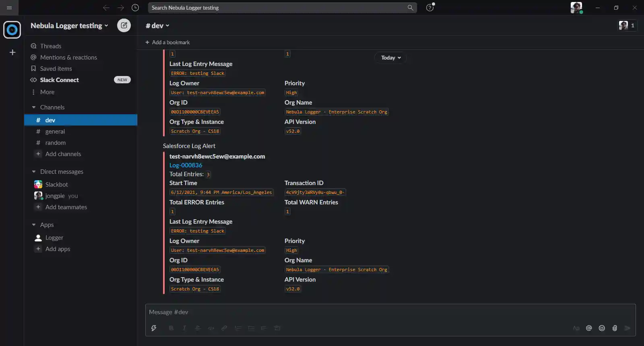Insert a code block in the composer
Screen dimensions: 644x346
[x=277, y=328]
